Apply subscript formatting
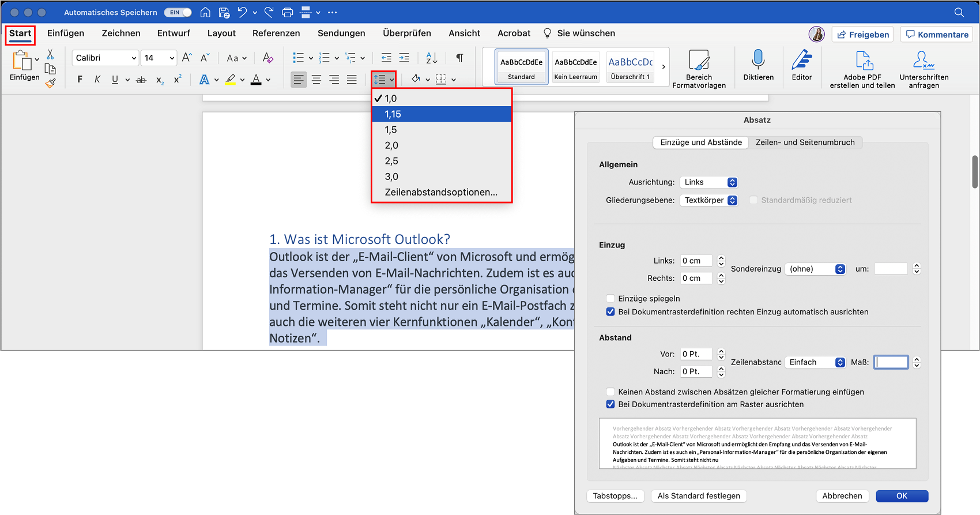The width and height of the screenshot is (980, 515). 160,80
